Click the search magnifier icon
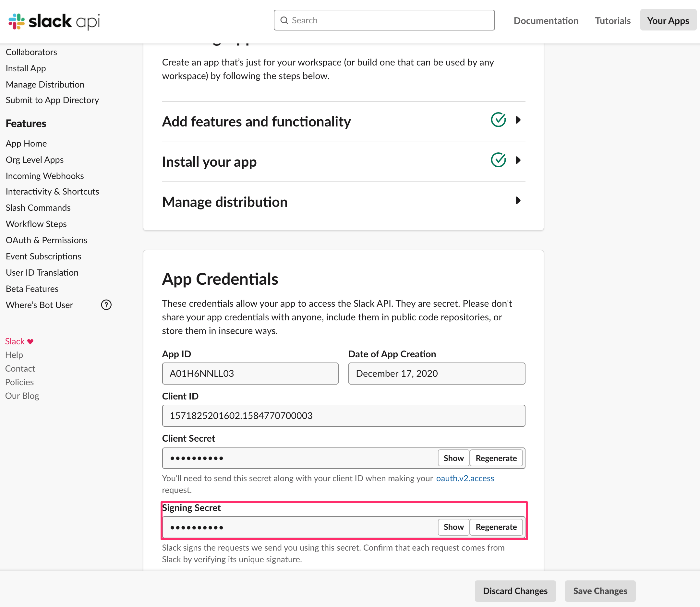The width and height of the screenshot is (700, 607). click(x=284, y=20)
